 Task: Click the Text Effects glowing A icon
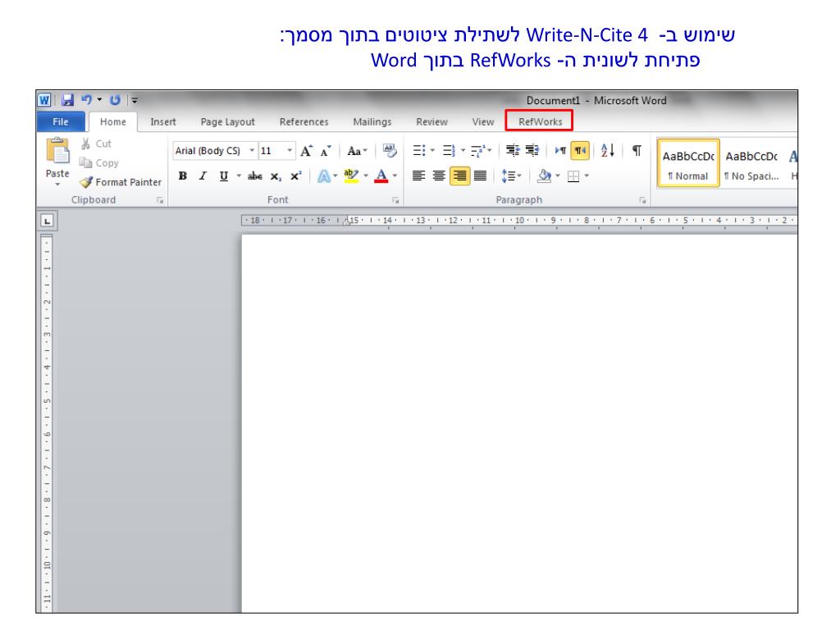[323, 176]
